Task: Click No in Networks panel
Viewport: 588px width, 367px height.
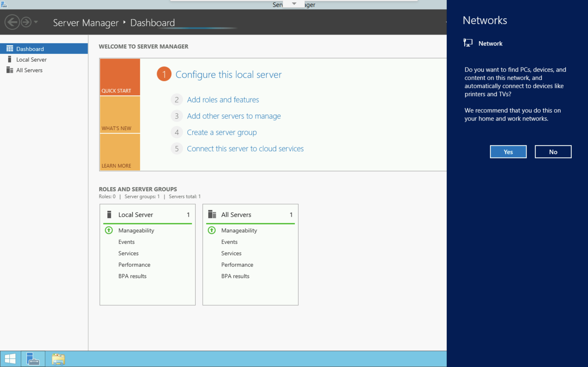Action: (x=553, y=152)
